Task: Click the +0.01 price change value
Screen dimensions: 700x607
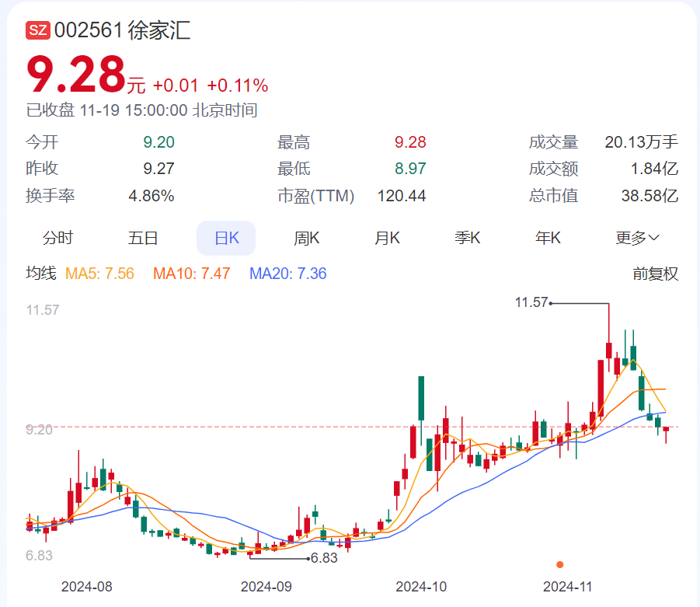Action: click(x=176, y=85)
